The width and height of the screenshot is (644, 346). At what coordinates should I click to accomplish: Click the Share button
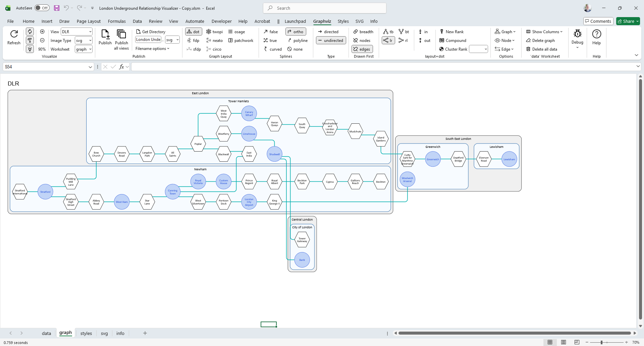(x=628, y=21)
